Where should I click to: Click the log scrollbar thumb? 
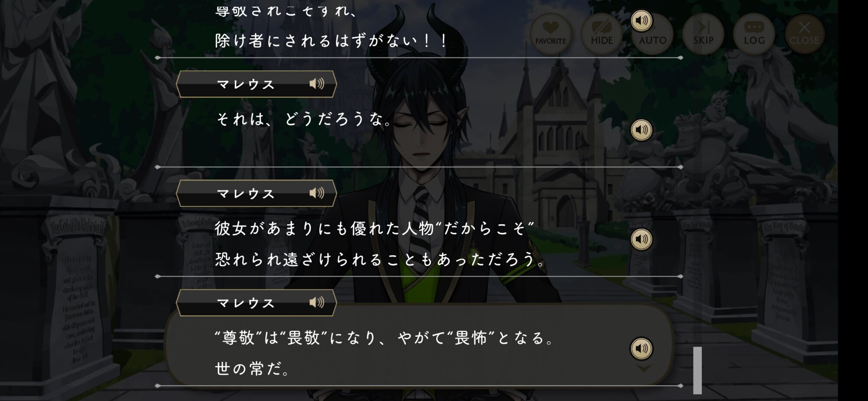point(697,371)
